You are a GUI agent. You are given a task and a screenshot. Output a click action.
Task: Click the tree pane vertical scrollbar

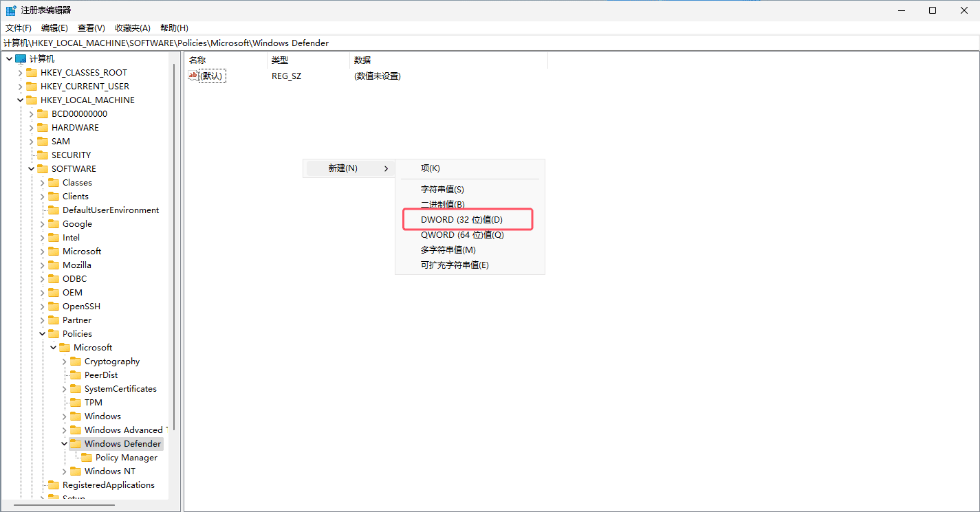[x=173, y=247]
